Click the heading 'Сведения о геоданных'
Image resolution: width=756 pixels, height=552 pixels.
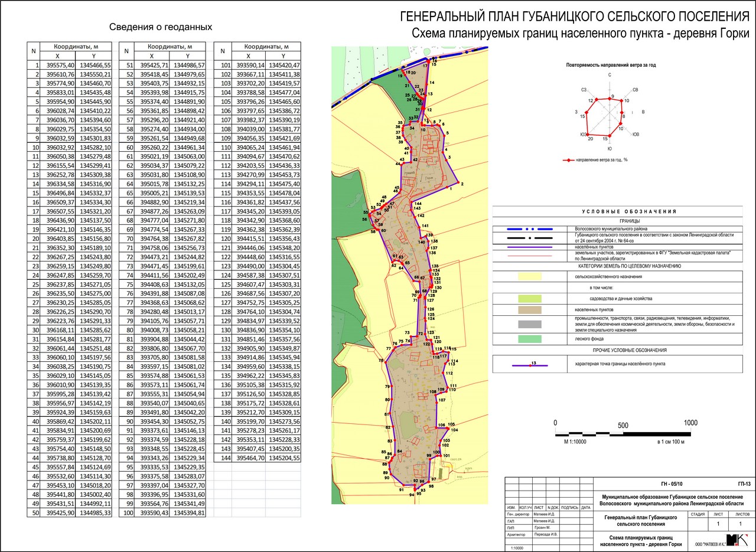(161, 27)
